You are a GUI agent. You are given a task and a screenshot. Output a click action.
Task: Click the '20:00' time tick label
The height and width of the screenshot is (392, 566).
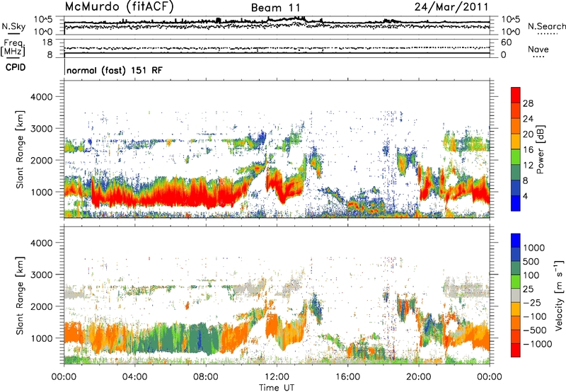[x=418, y=377]
